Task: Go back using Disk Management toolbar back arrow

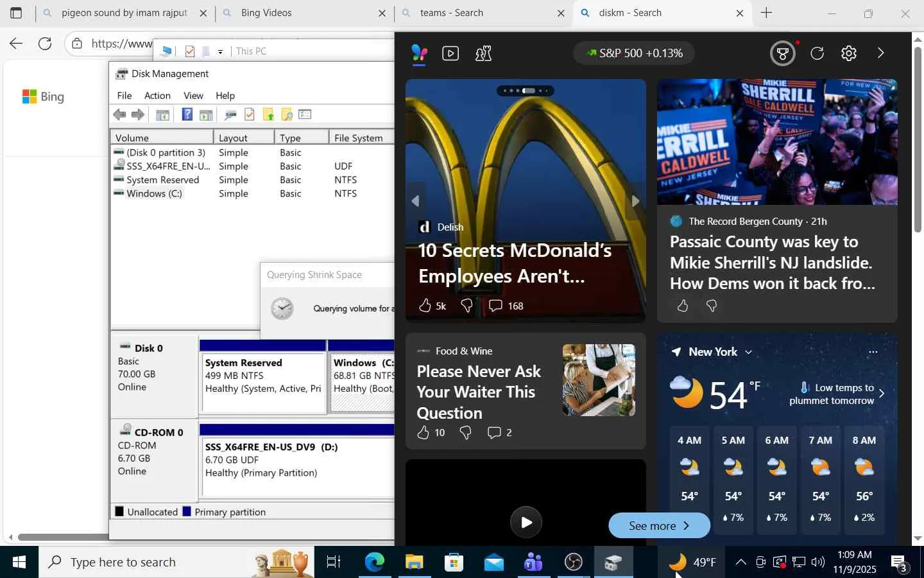Action: (119, 114)
